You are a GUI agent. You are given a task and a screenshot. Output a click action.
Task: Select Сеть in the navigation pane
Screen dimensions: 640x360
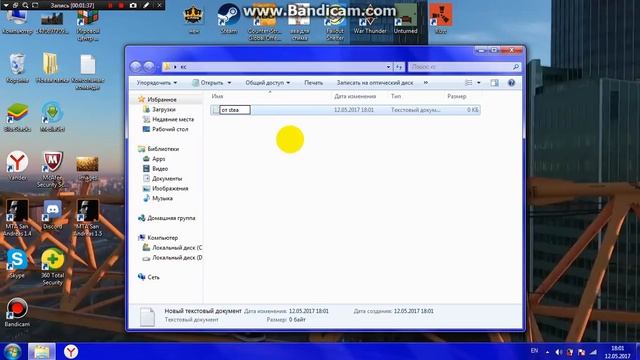(153, 277)
